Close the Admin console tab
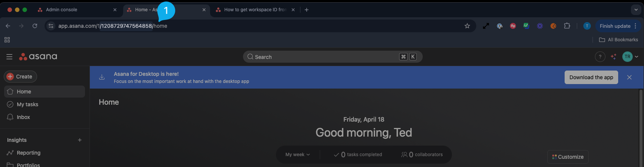The width and height of the screenshot is (644, 167). click(x=115, y=10)
